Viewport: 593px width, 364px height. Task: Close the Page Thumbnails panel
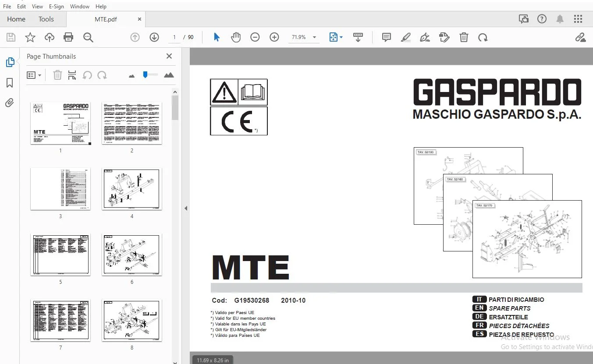(x=169, y=56)
